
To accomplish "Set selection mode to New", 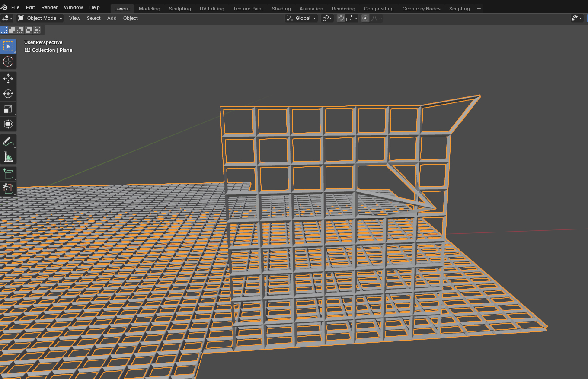I will 4,30.
